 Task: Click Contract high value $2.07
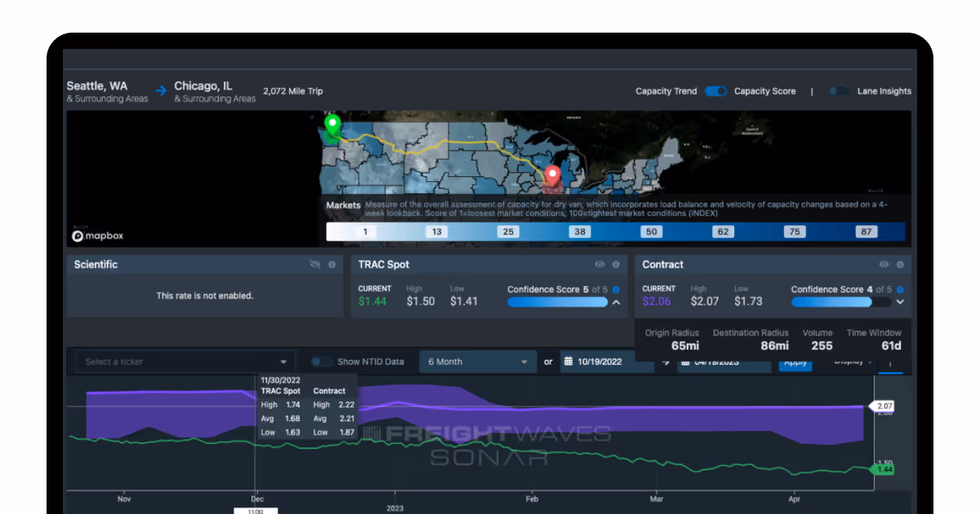pos(705,302)
